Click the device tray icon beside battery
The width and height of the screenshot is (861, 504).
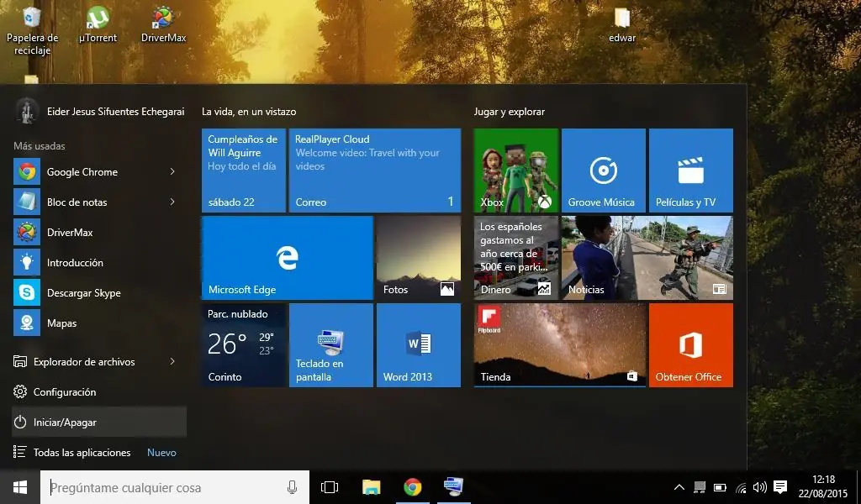coord(700,487)
